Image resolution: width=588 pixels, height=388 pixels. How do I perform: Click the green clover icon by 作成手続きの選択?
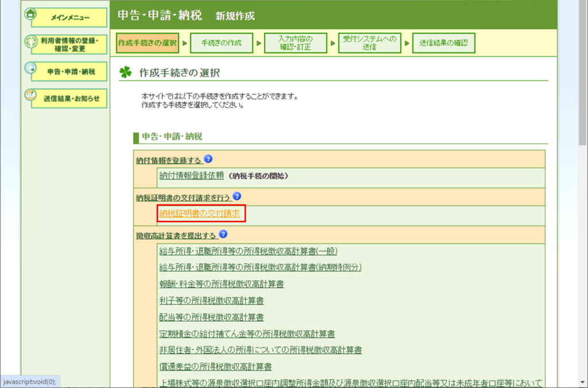tap(125, 72)
